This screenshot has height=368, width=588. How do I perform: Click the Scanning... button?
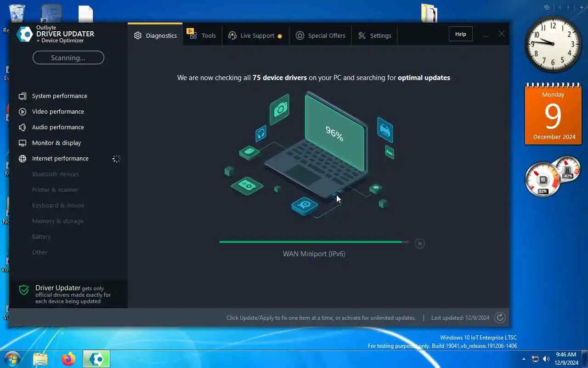[68, 57]
